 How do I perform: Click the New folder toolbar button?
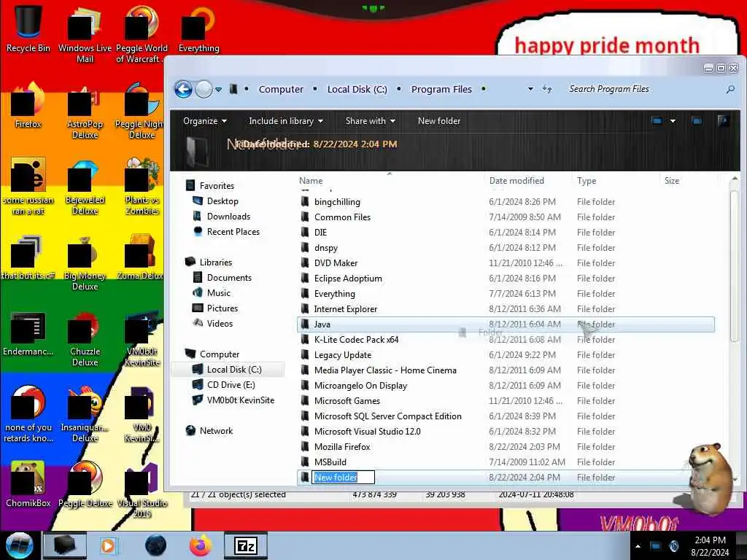point(438,121)
